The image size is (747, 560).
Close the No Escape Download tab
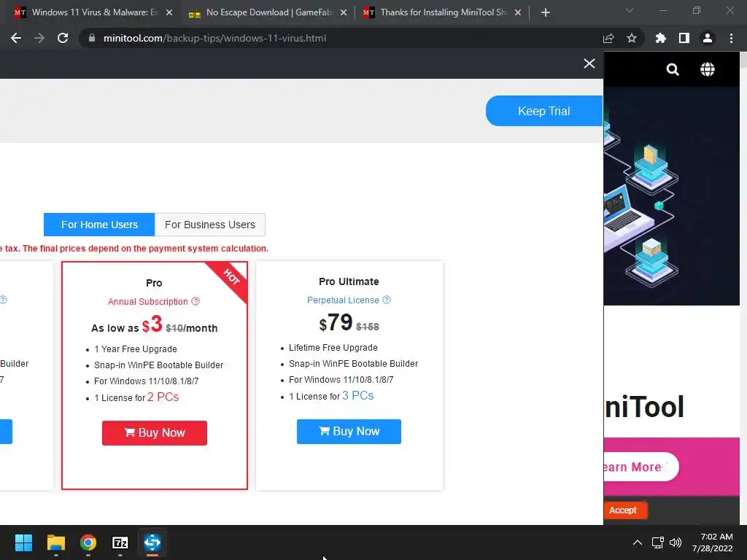(x=344, y=12)
